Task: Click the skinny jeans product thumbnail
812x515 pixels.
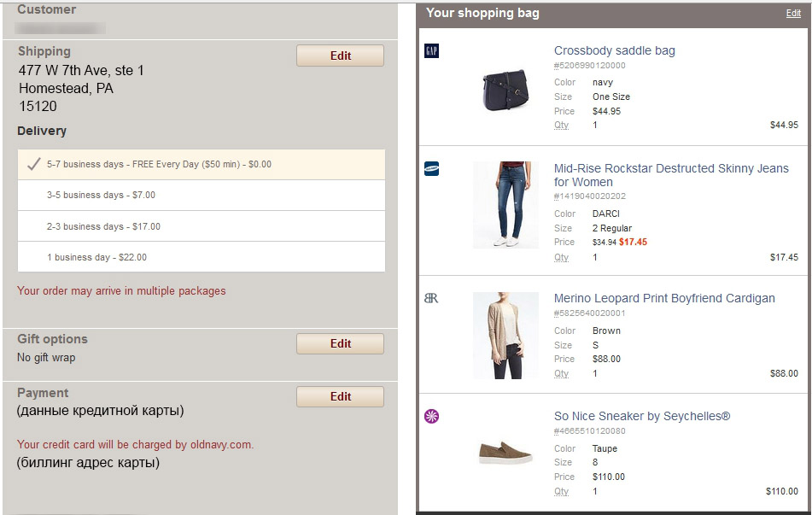Action: (505, 205)
